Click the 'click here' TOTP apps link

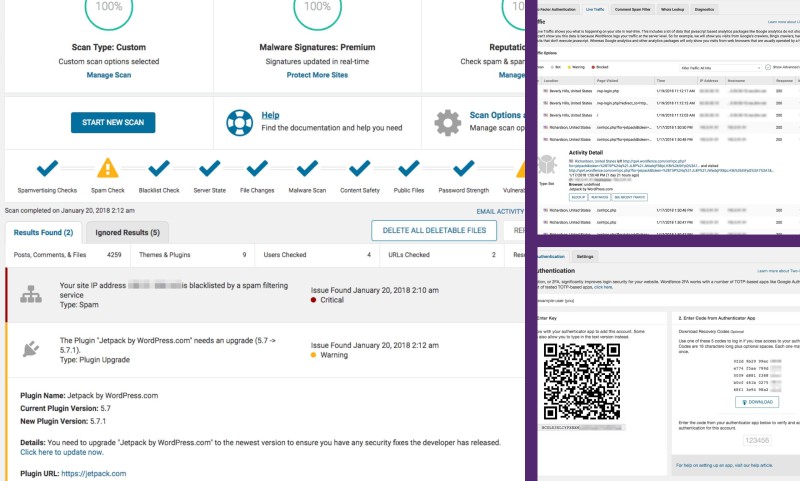click(603, 287)
